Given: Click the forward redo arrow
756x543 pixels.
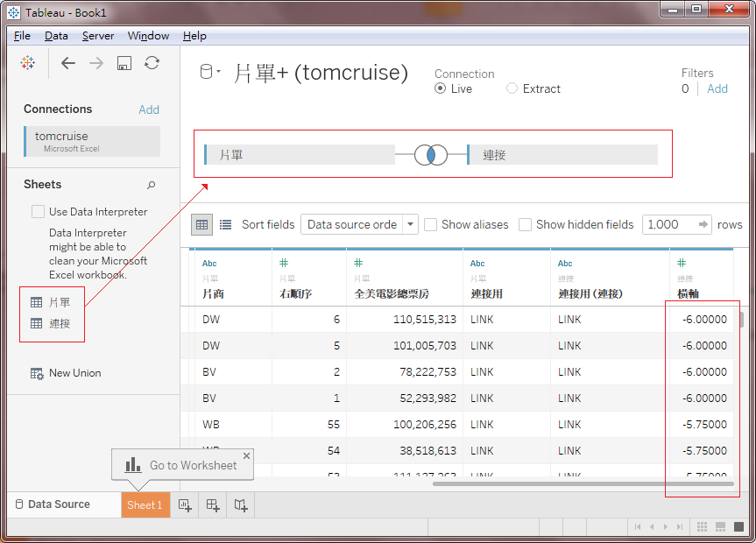Looking at the screenshot, I should click(96, 63).
